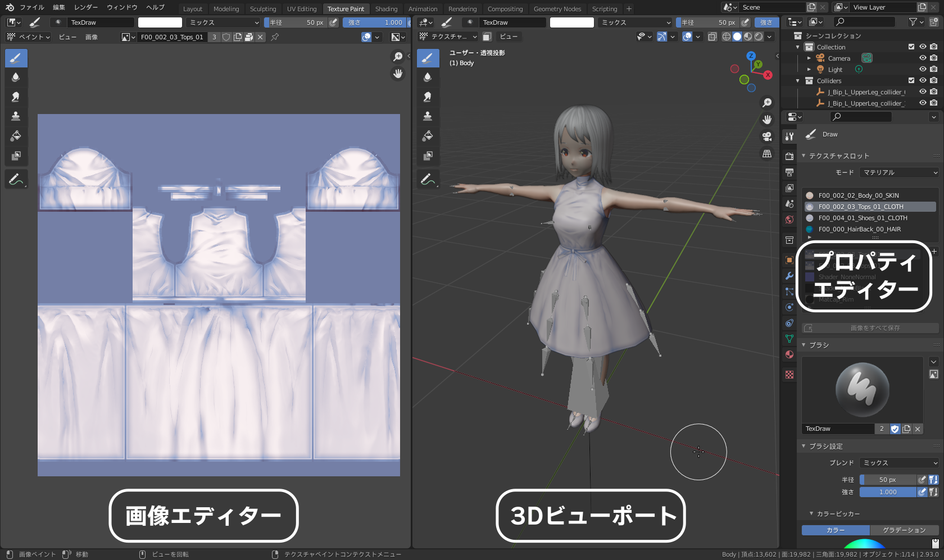
Task: Hide the Light object in the outliner
Action: [922, 69]
